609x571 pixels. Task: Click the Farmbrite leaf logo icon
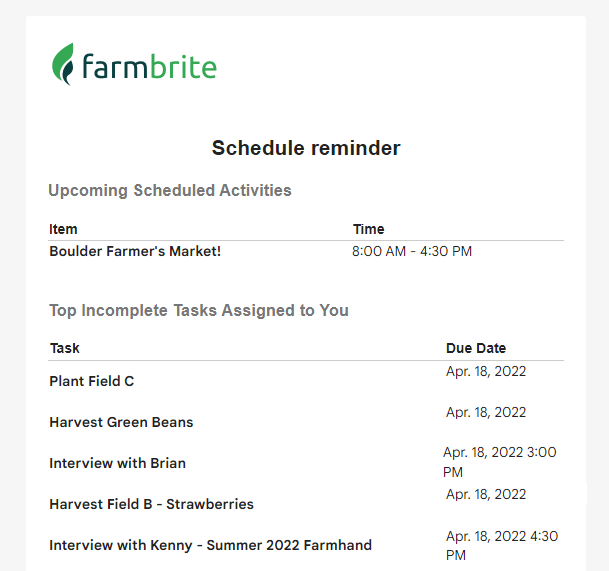click(x=63, y=64)
